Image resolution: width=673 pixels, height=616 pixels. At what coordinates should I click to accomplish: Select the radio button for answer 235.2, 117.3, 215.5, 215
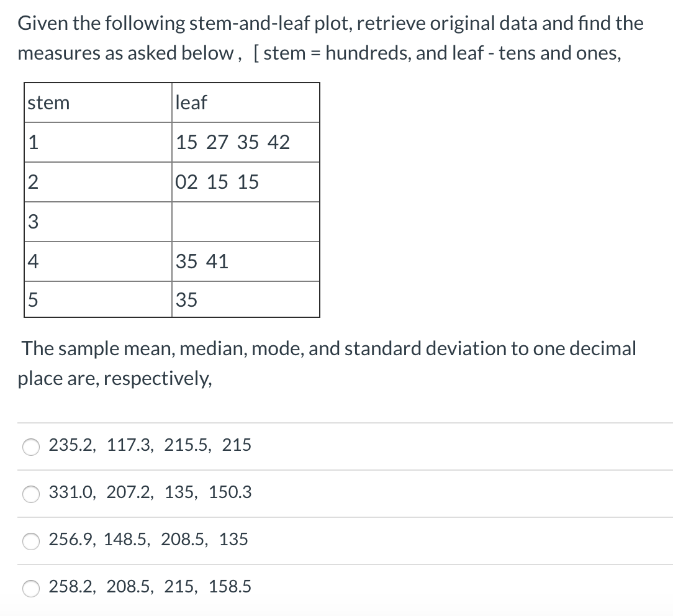coord(30,446)
